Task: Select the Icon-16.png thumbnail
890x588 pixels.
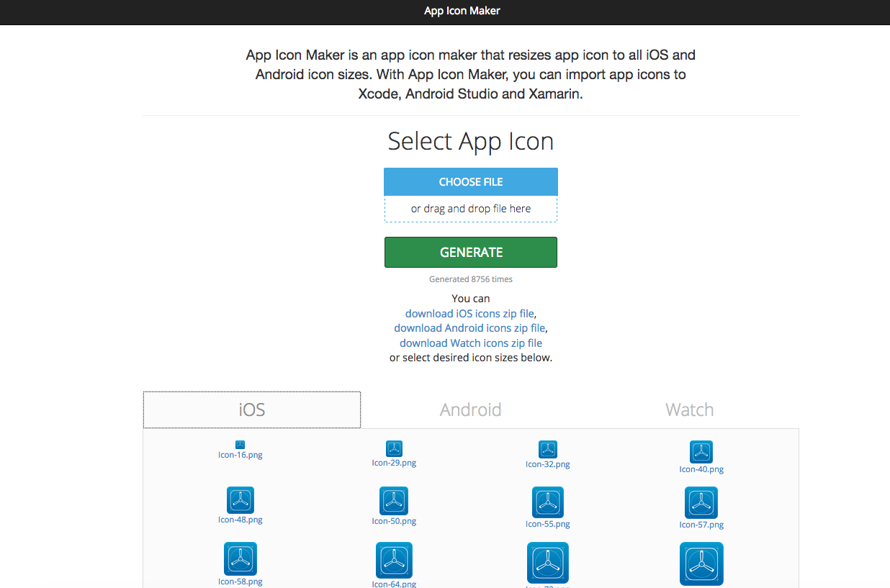Action: tap(240, 448)
